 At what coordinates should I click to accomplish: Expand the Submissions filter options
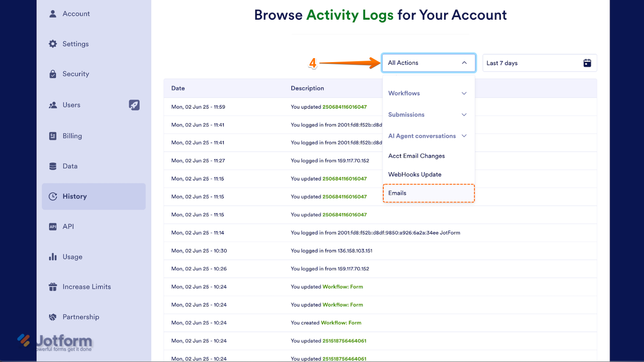[x=406, y=114]
